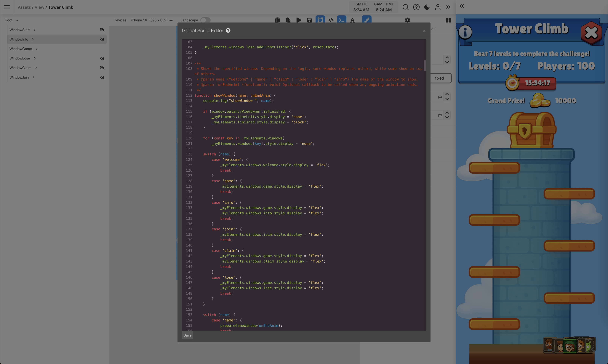Open the iPhone 16 devices dropdown
608x364 pixels.
pyautogui.click(x=151, y=20)
